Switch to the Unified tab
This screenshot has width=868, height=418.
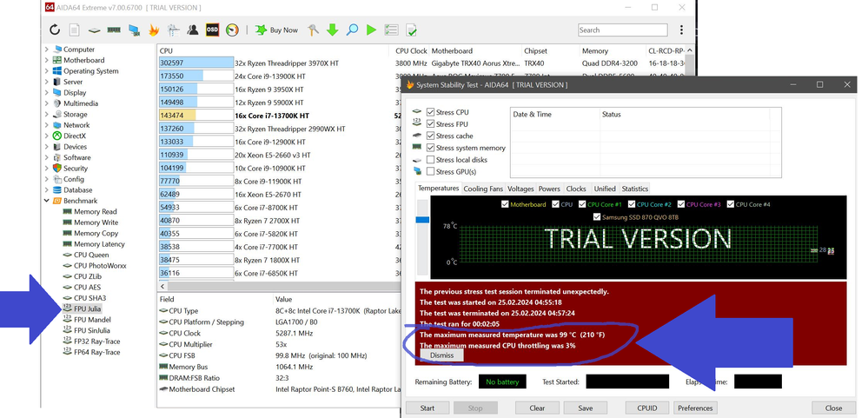tap(605, 189)
